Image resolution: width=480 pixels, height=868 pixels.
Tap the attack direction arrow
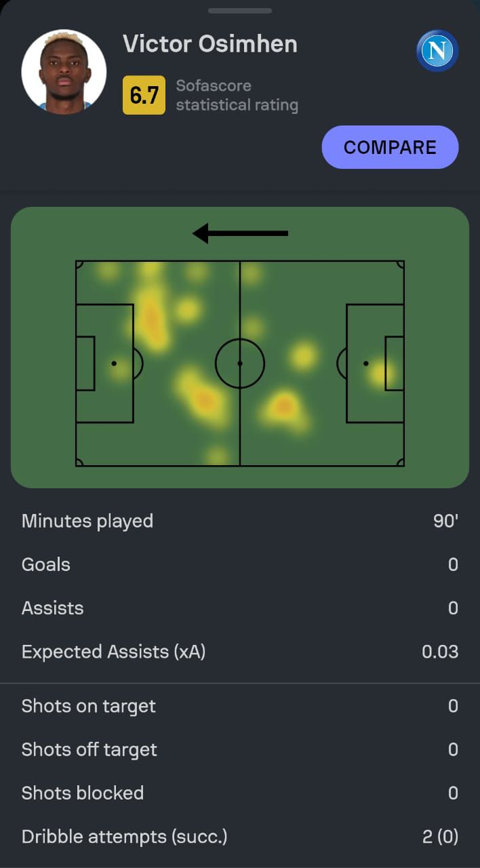(241, 233)
